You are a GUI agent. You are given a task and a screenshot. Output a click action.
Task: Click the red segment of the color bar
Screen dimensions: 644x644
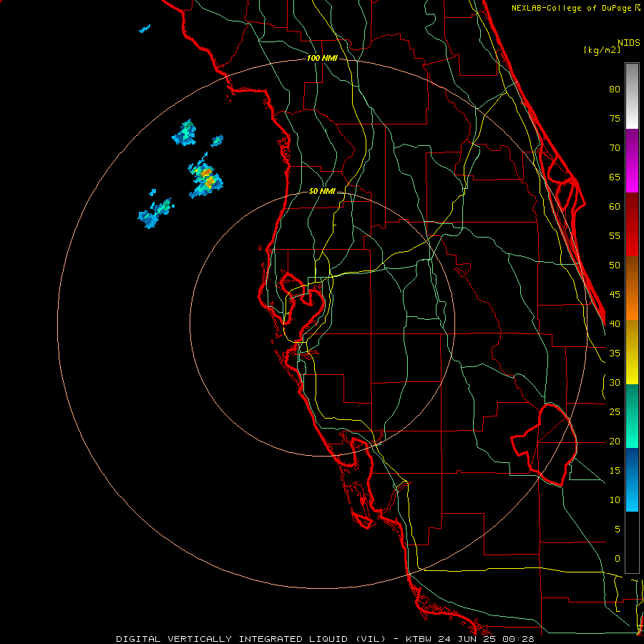[x=632, y=224]
